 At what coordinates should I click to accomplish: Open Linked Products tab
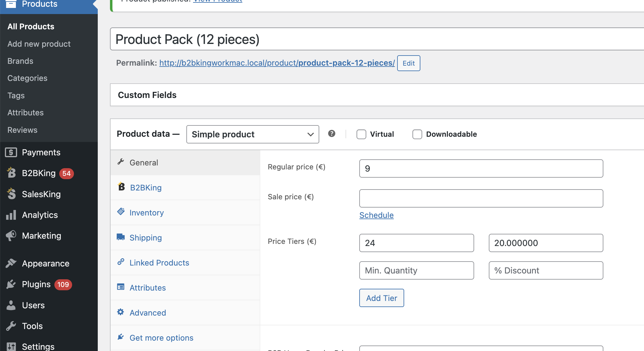(185, 263)
